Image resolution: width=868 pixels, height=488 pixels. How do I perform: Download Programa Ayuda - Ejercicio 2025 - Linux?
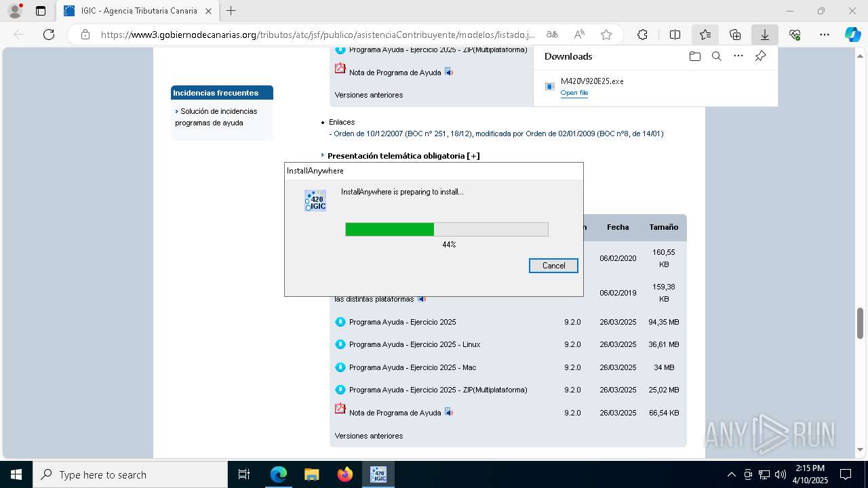click(x=414, y=344)
